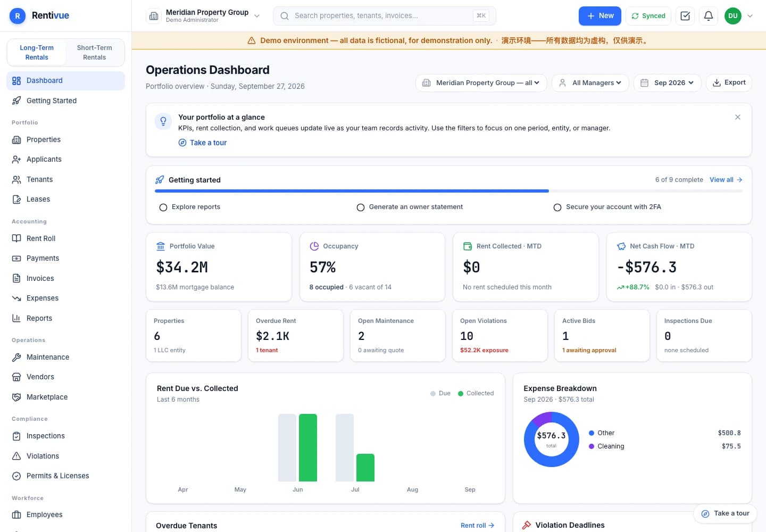Click the View all getting started link
This screenshot has height=532, width=766.
(726, 180)
